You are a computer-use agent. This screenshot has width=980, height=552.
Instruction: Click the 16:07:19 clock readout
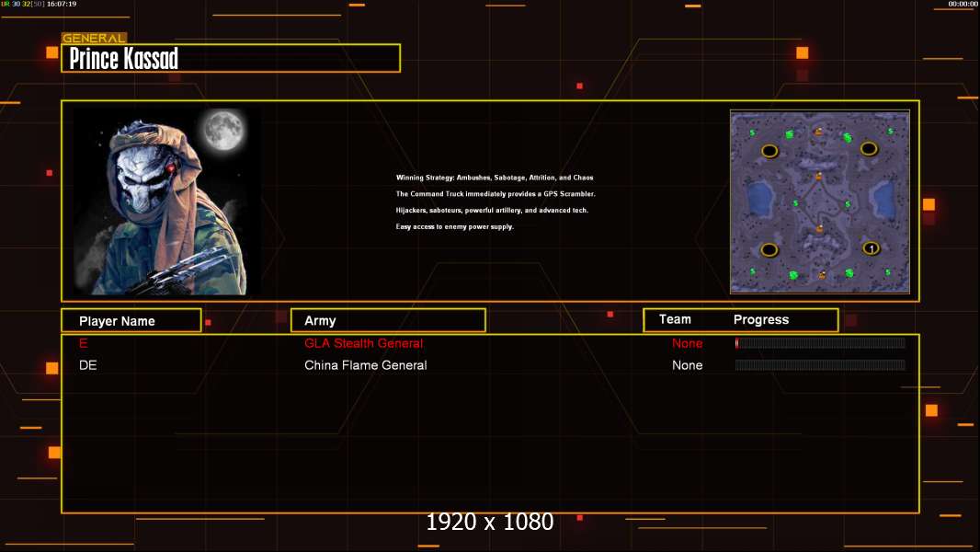62,4
